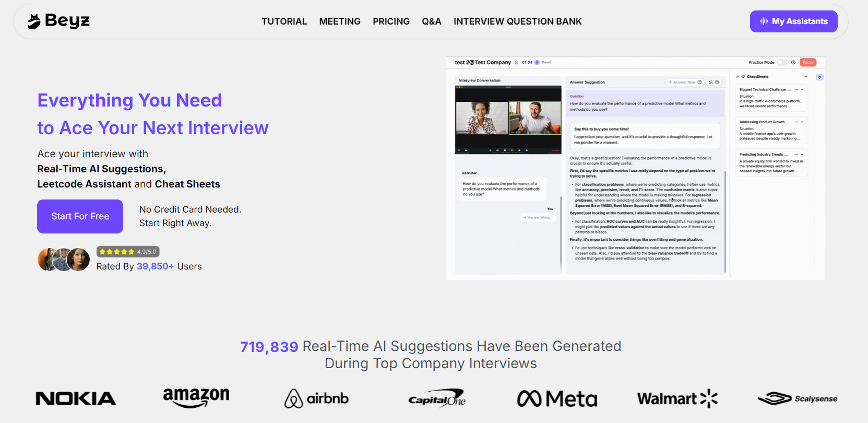This screenshot has width=868, height=423.
Task: Expand the Addressing Product Growth cheat sheet
Action: (x=802, y=122)
